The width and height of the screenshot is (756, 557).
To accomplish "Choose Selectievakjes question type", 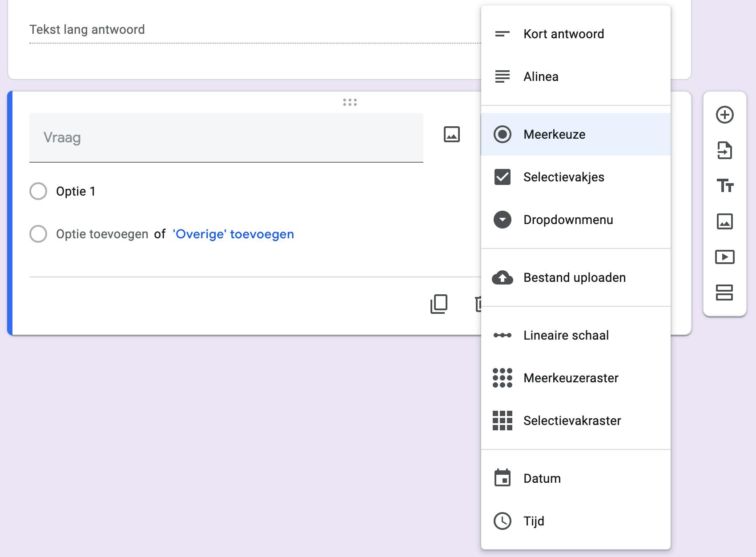I will [563, 177].
